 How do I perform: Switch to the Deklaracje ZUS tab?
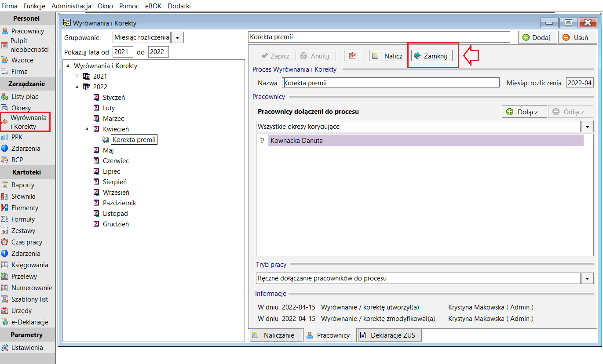[x=390, y=335]
